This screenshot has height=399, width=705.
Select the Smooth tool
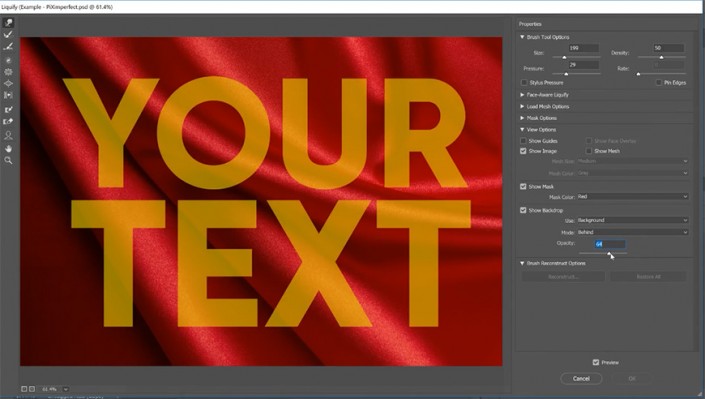(8, 47)
